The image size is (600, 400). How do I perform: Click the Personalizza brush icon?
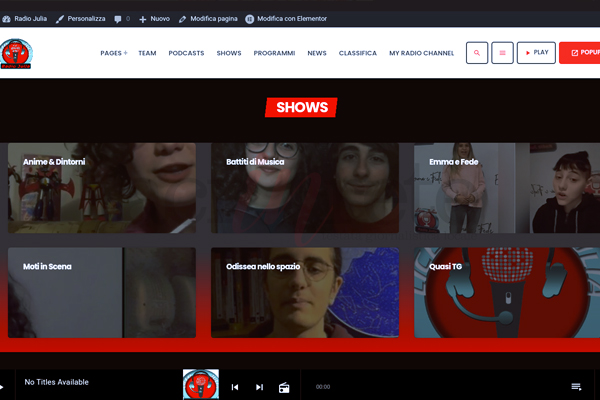[x=60, y=19]
